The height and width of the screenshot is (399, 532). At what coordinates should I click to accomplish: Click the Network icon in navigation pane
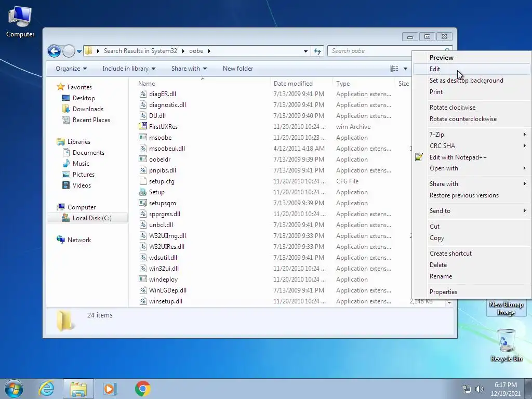61,240
